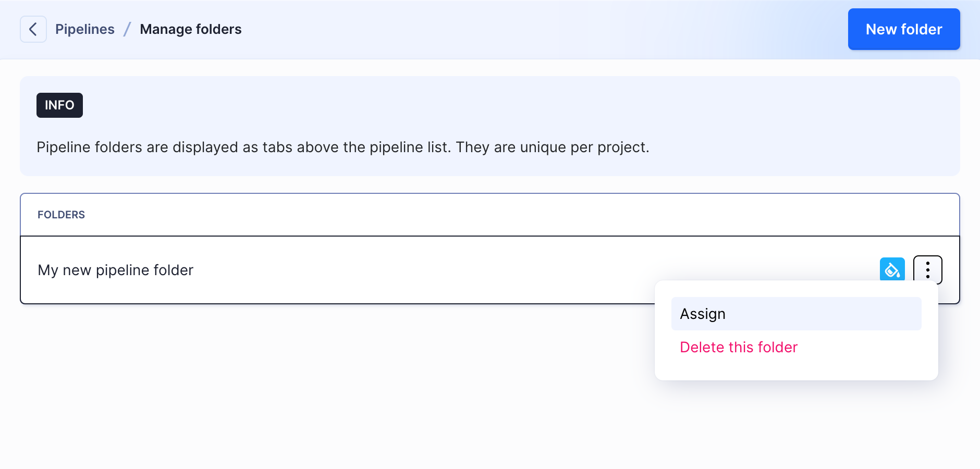Click the pipeline folders description sentence

click(x=343, y=147)
